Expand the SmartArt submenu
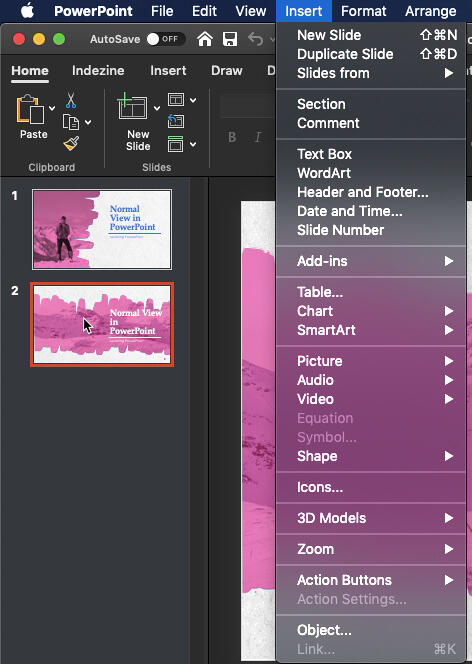472x664 pixels. (x=371, y=330)
